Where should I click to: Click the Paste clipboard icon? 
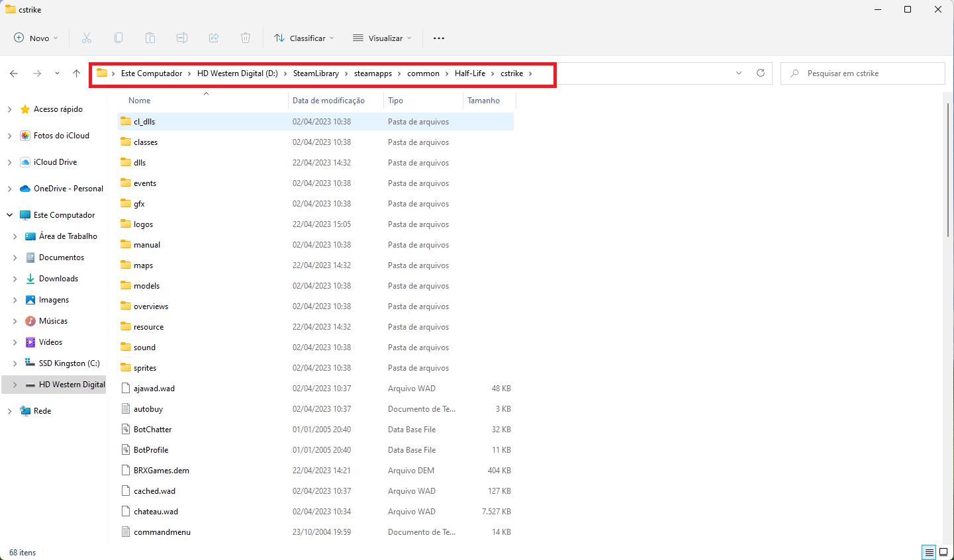(150, 38)
